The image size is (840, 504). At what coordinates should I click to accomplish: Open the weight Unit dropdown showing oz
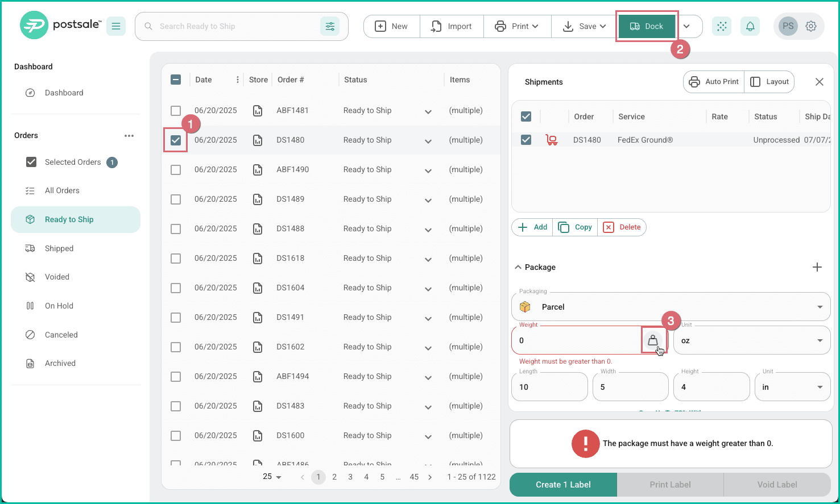[x=752, y=339]
